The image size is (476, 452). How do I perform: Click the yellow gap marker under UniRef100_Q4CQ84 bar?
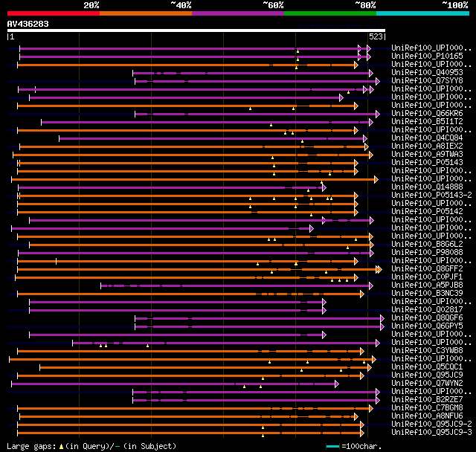point(303,141)
